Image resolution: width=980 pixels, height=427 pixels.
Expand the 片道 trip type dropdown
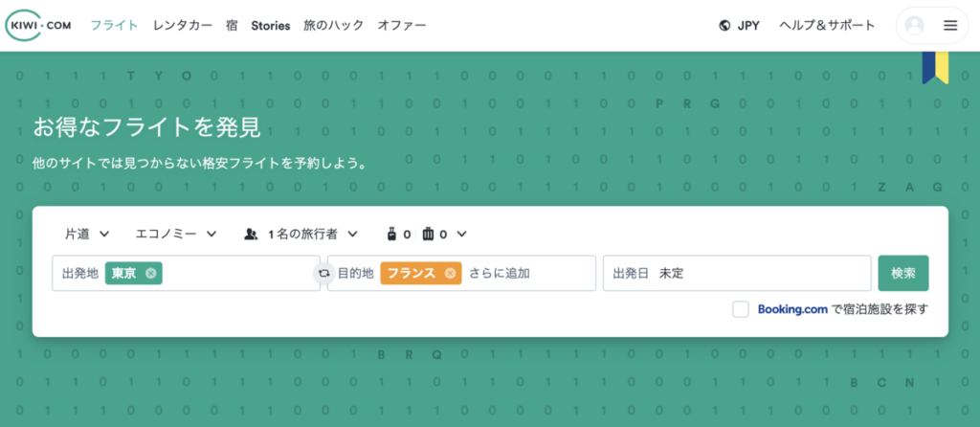(87, 235)
